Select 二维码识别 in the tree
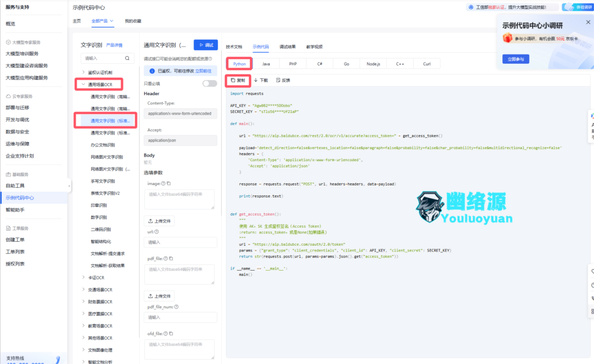This screenshot has width=594, height=364. tap(101, 230)
